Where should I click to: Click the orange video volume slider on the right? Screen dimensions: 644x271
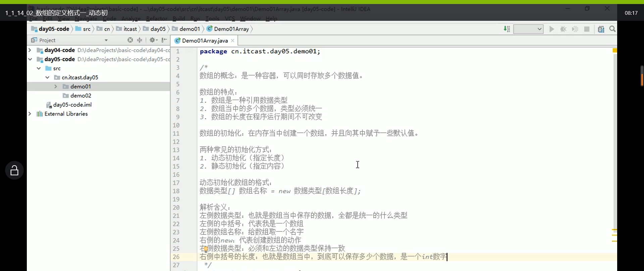(642, 76)
